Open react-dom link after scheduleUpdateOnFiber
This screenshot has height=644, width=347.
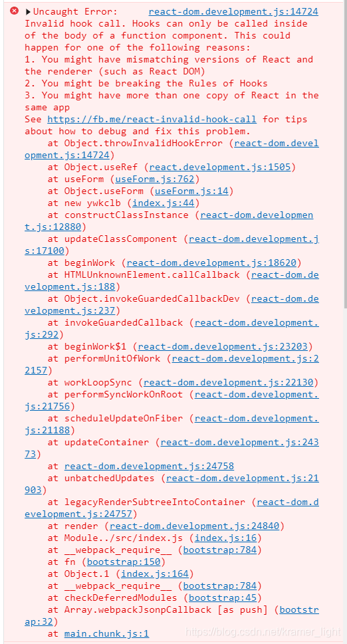257,418
